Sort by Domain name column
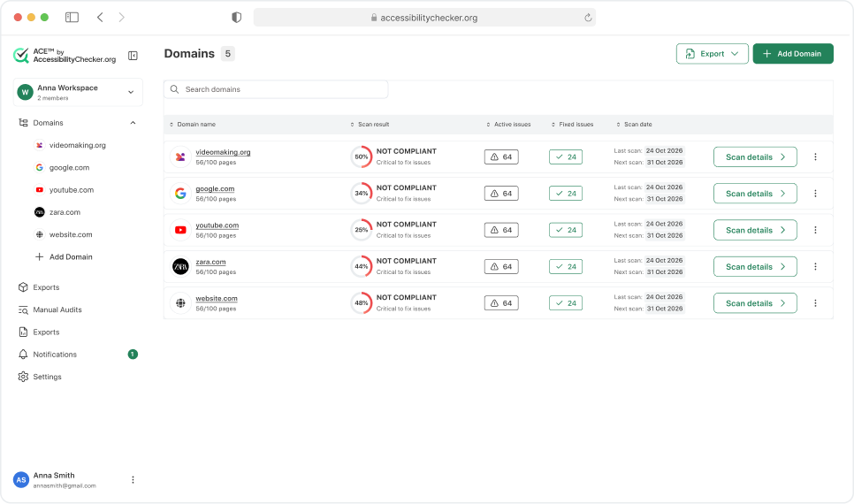This screenshot has height=504, width=854. (x=193, y=124)
